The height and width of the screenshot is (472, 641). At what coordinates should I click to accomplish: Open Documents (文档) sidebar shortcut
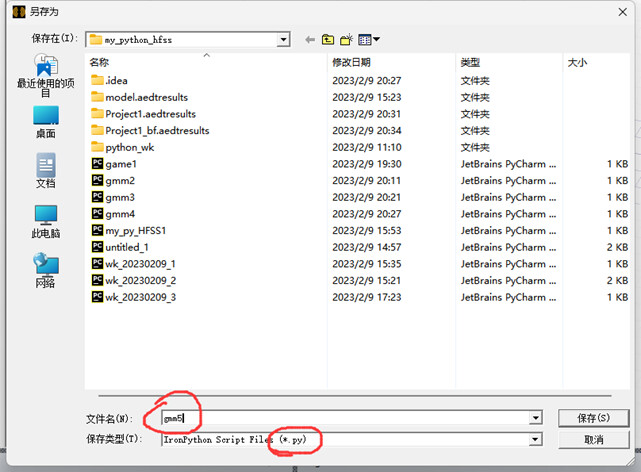point(46,171)
